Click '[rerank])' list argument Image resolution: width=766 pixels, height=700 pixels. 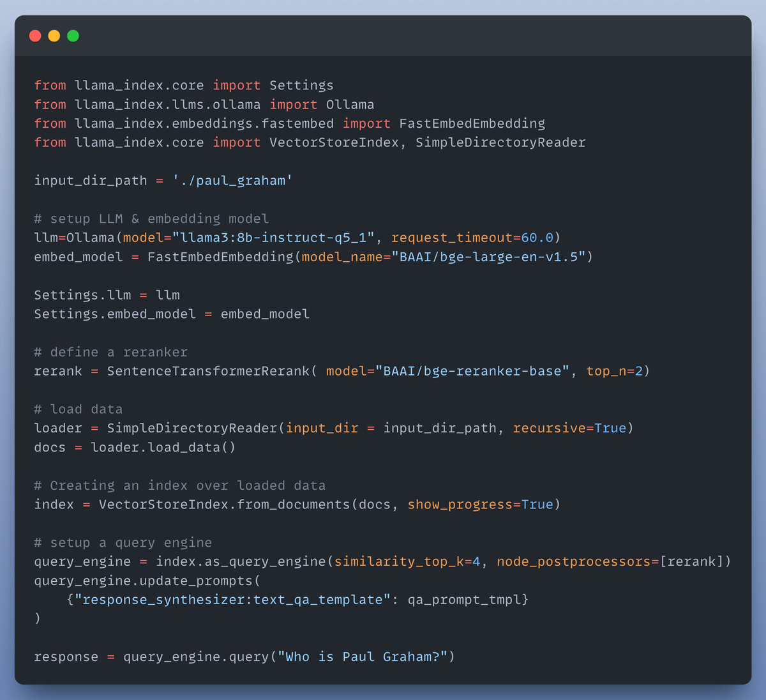[696, 562]
